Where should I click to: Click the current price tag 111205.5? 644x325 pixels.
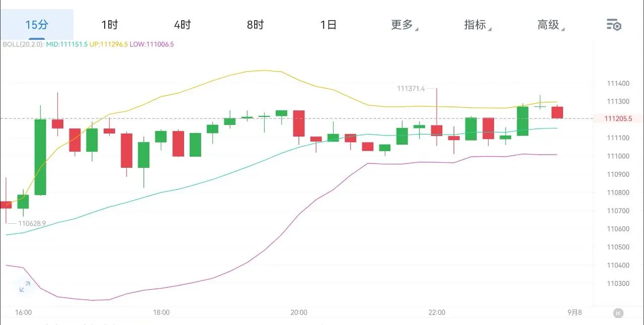click(x=618, y=119)
